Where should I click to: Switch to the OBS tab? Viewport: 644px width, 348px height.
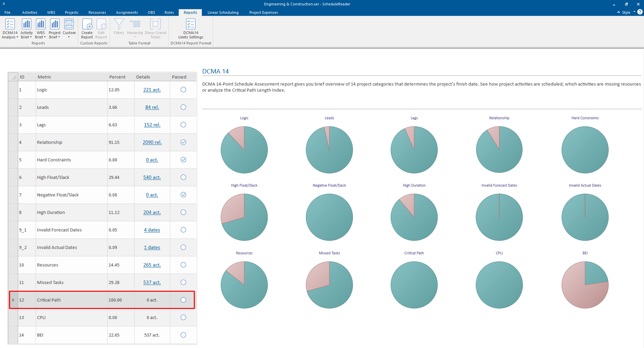pos(151,12)
